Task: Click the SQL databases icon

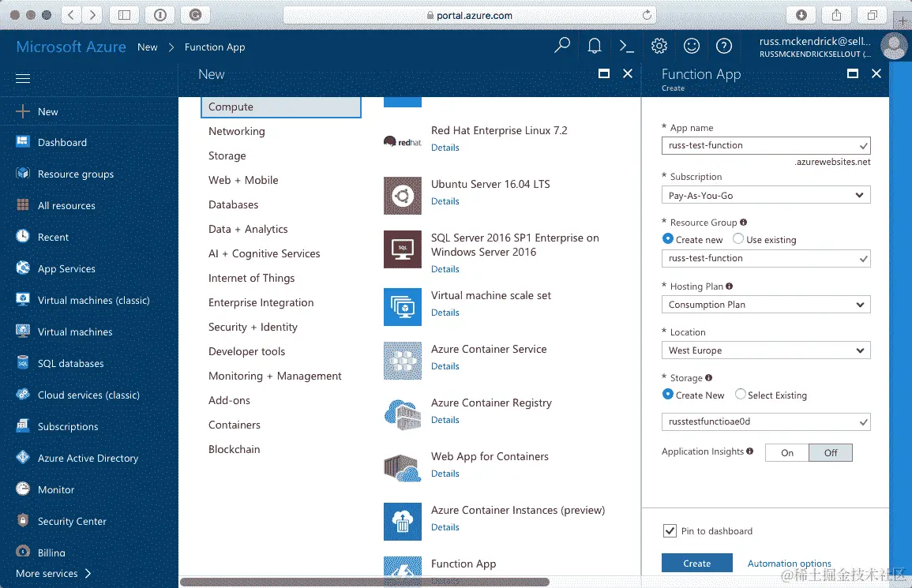Action: click(23, 362)
